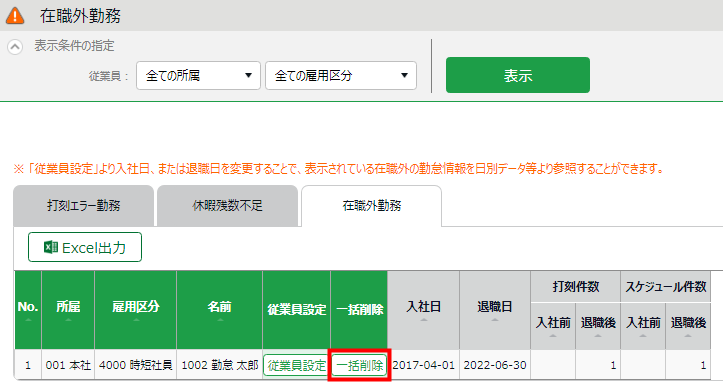
Task: Sort by the 入社日 column header
Action: pos(423,310)
